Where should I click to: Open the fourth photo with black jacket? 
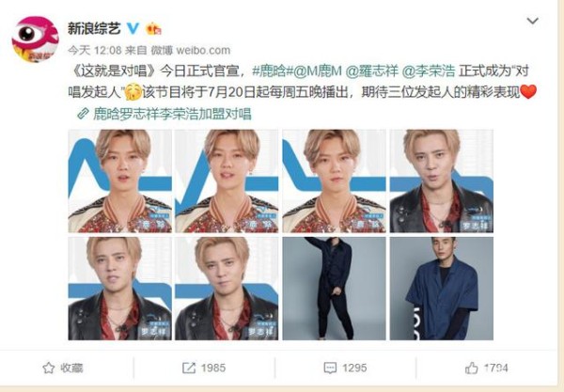click(442, 180)
